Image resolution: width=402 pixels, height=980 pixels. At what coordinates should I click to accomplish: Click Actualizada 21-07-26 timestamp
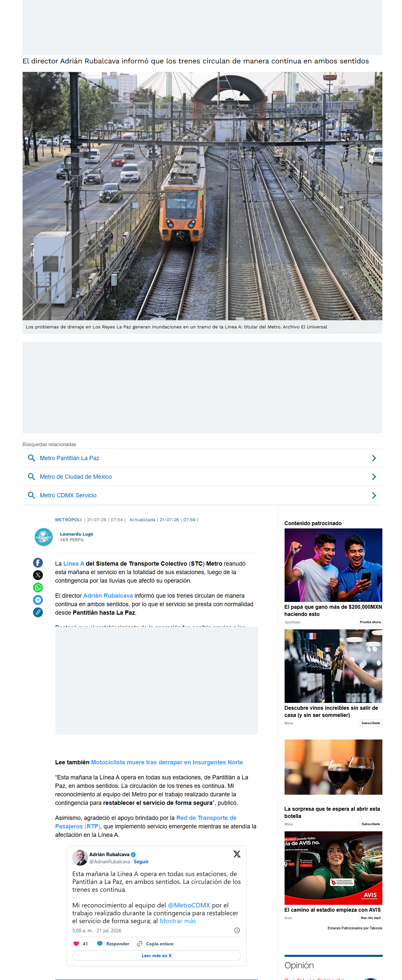[164, 520]
